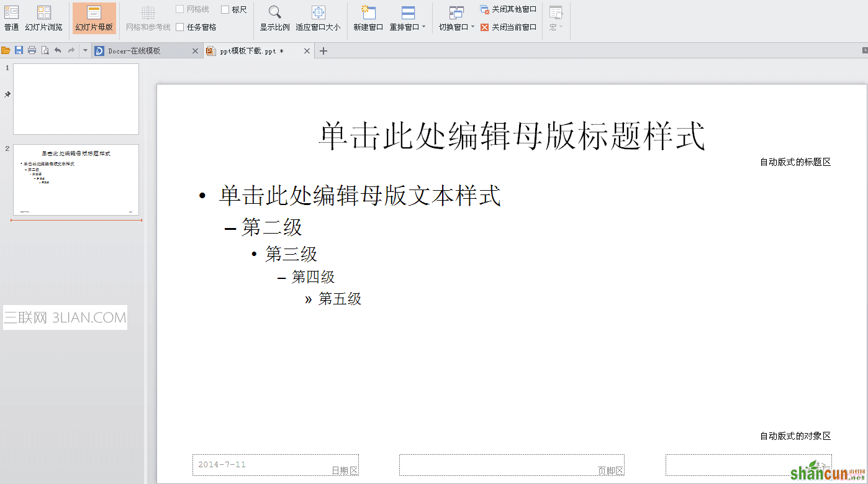Expand the Switch Window (切换窗口) dropdown arrow
The image size is (868, 484).
[x=472, y=27]
